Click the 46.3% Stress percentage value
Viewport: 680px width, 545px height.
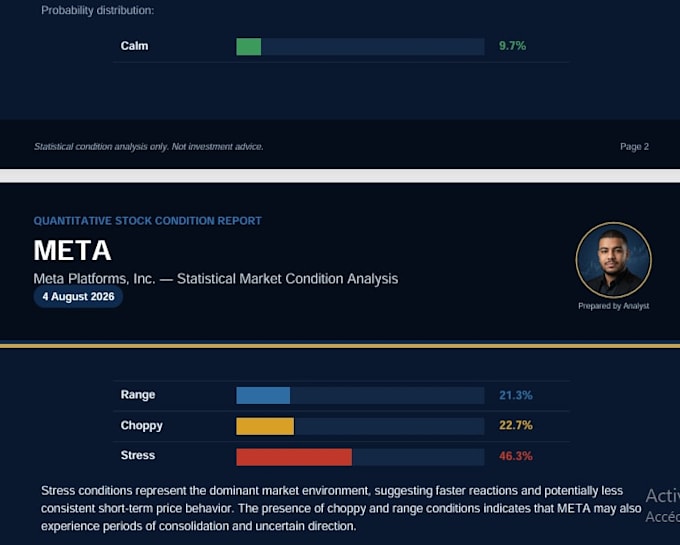[x=515, y=456]
